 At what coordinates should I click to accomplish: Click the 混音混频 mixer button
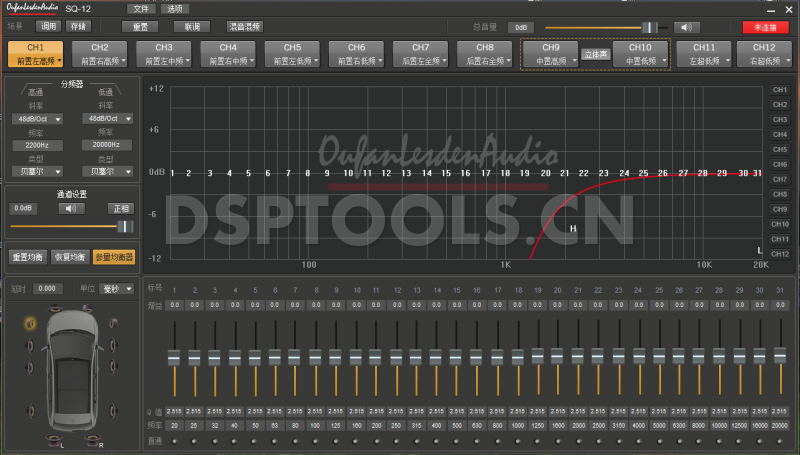pyautogui.click(x=245, y=27)
